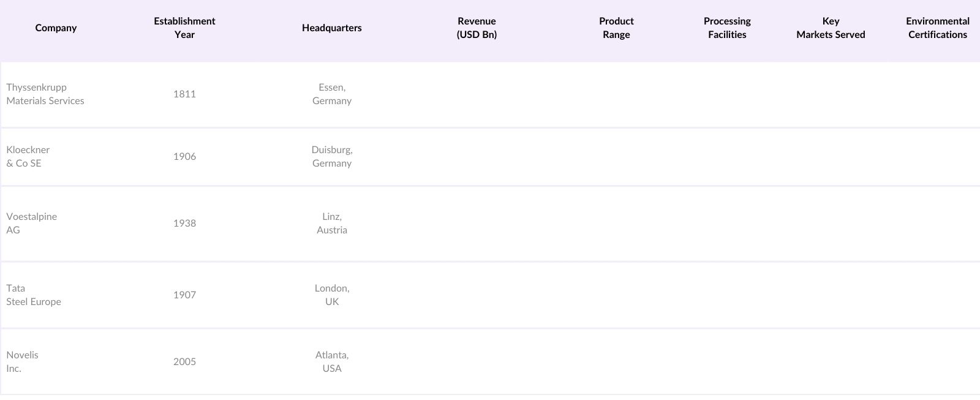
Task: Select the Novelis Inc. company cell
Action: click(23, 362)
